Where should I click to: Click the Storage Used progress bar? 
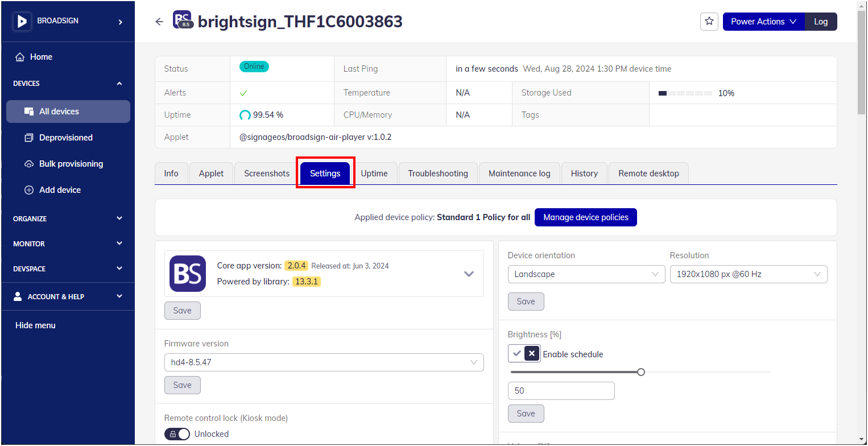point(685,93)
